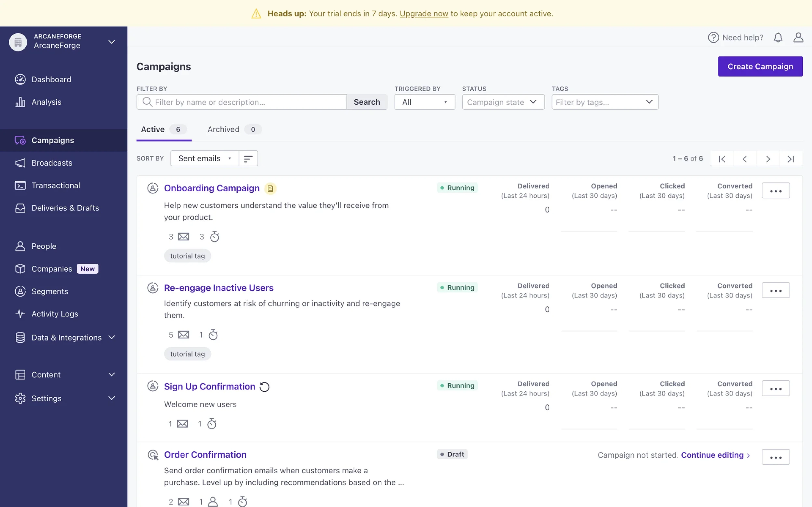Click the Upgrade now link in banner
812x507 pixels.
click(424, 13)
